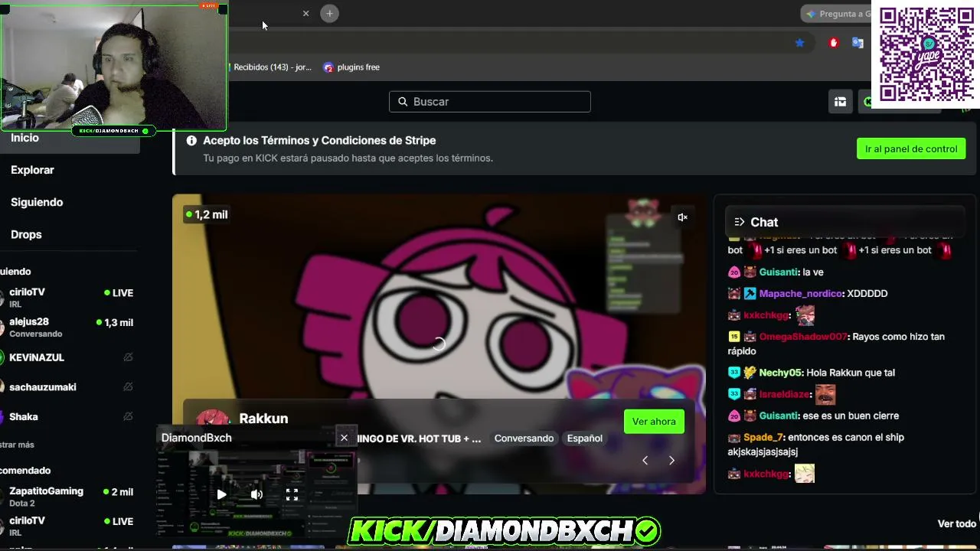This screenshot has height=551, width=980.
Task: Click the blue bookmark star in address bar
Action: pos(799,43)
